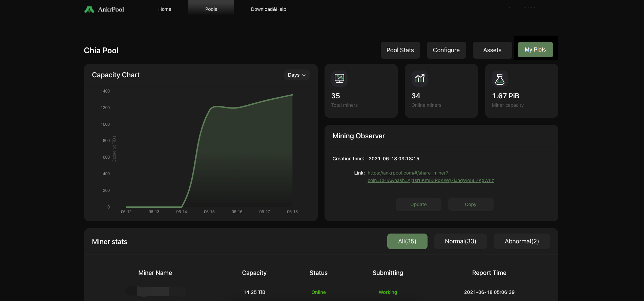The height and width of the screenshot is (301, 644).
Task: Click the Status column header
Action: [x=318, y=273]
